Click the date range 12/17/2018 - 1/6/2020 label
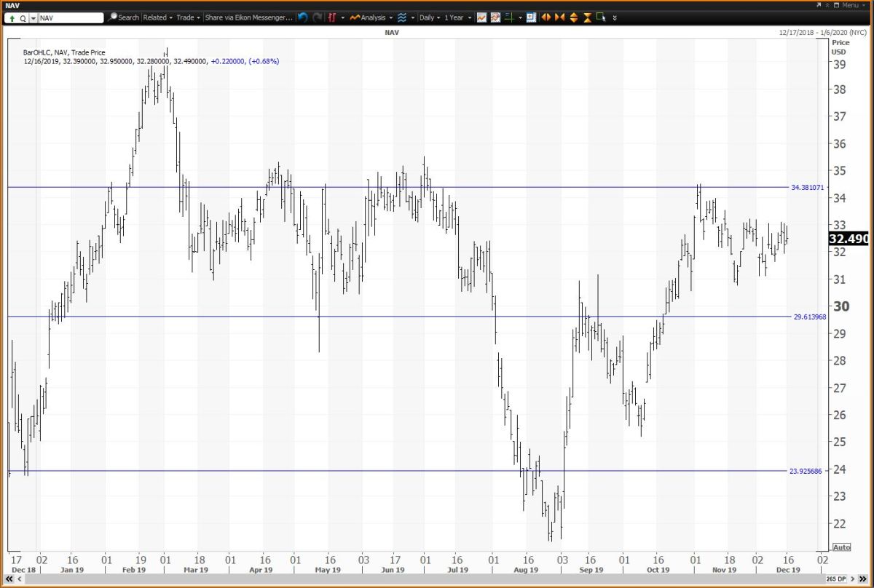This screenshot has width=874, height=588. [x=824, y=33]
